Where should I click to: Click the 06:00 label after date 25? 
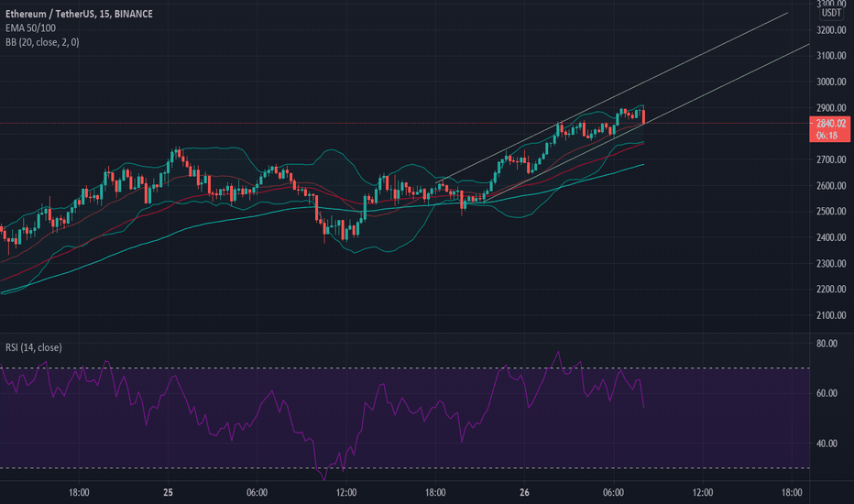point(257,493)
